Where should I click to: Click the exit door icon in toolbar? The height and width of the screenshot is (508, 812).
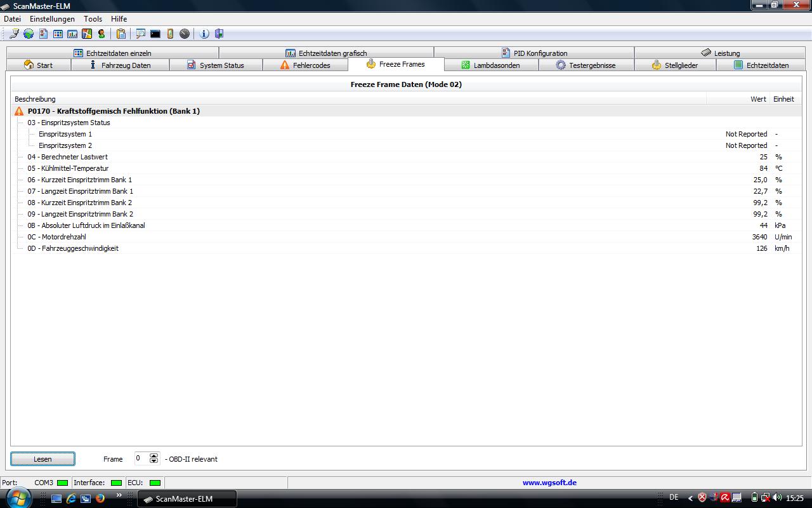pos(219,34)
